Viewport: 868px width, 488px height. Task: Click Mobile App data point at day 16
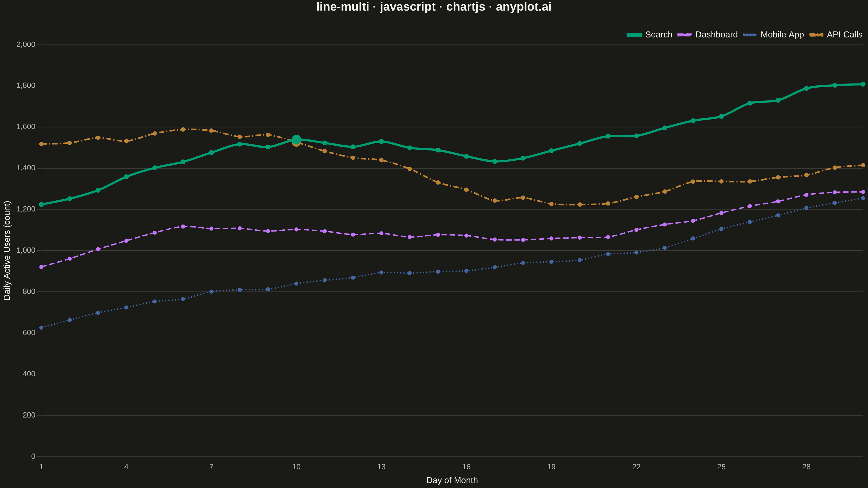coord(466,271)
